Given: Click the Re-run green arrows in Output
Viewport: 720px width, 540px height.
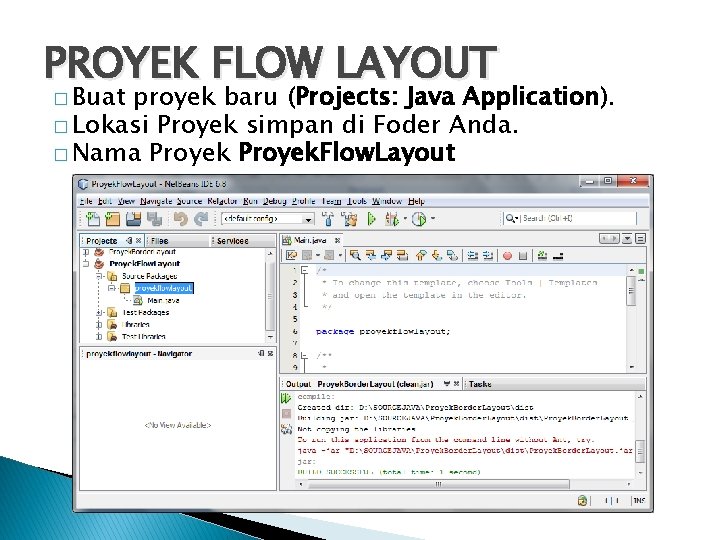Looking at the screenshot, I should point(286,398).
